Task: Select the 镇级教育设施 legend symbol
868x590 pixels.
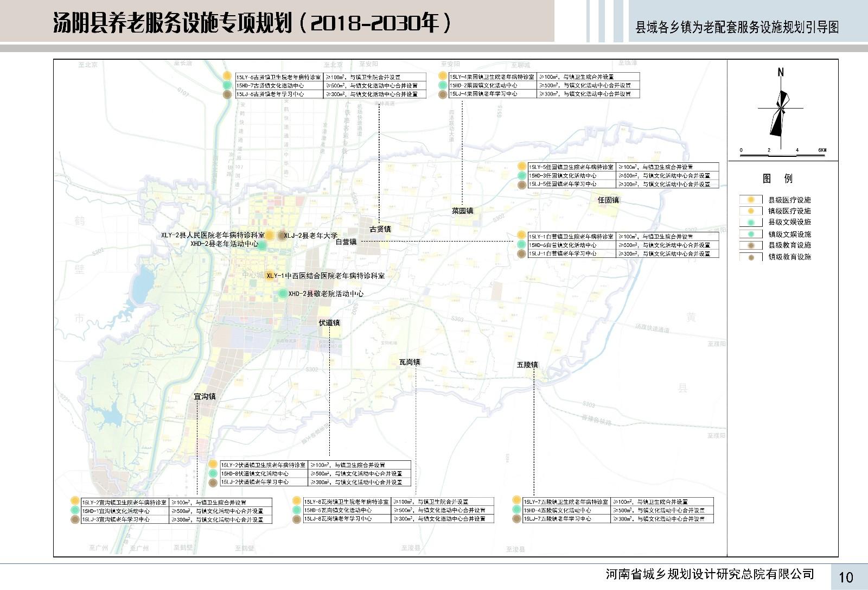Action: coord(751,257)
